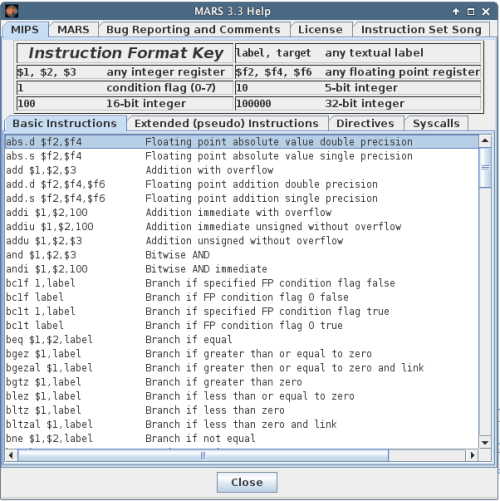The width and height of the screenshot is (500, 501).
Task: Click the Close button
Action: [x=247, y=482]
